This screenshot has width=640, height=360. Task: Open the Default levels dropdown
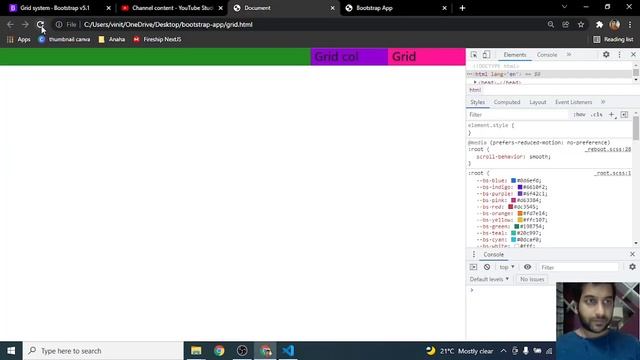[489, 279]
